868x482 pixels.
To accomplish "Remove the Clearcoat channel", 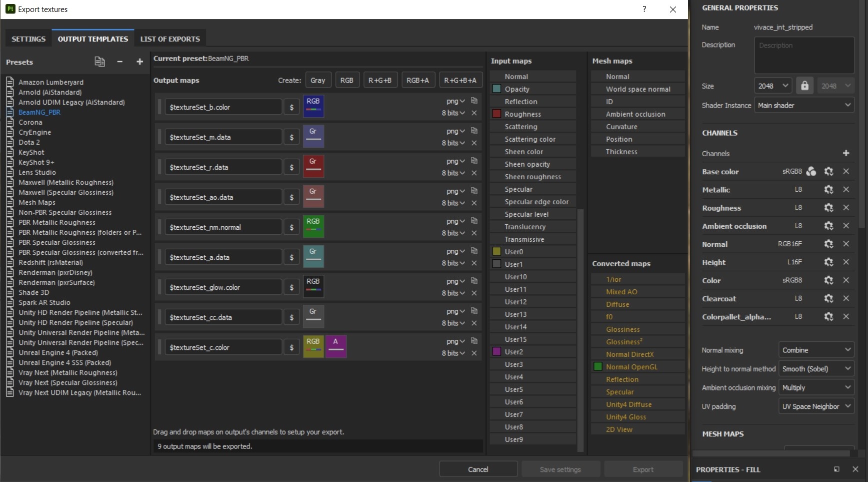I will coord(846,298).
